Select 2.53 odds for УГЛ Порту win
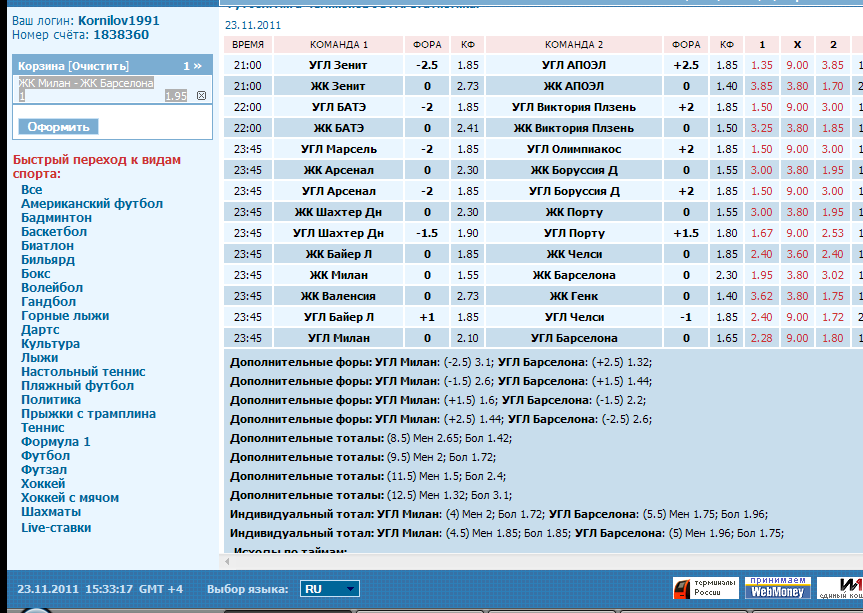The height and width of the screenshot is (613, 863). (833, 233)
